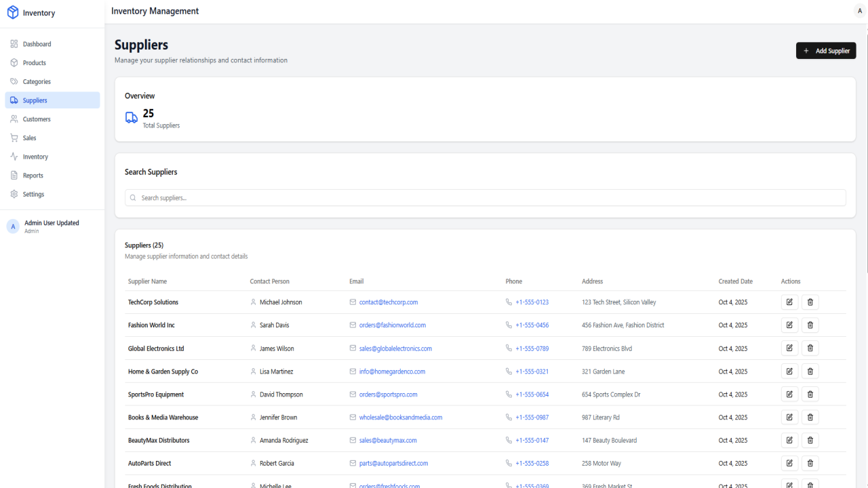The image size is (868, 488).
Task: Call +1-555-0789 phone link
Action: tap(532, 348)
